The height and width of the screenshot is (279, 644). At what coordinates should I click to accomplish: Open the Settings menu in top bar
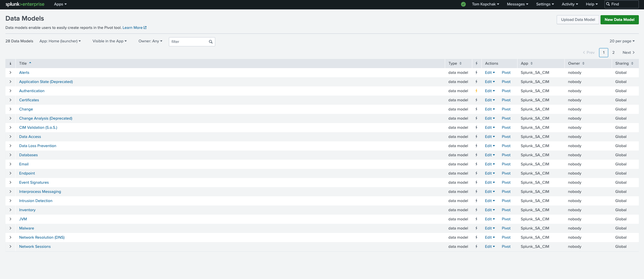pos(545,4)
